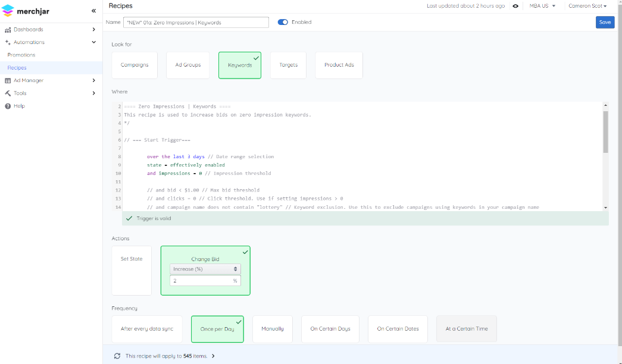Screen dimensions: 622x364
Task: Click the code editor scroll up arrow
Action: [x=605, y=105]
